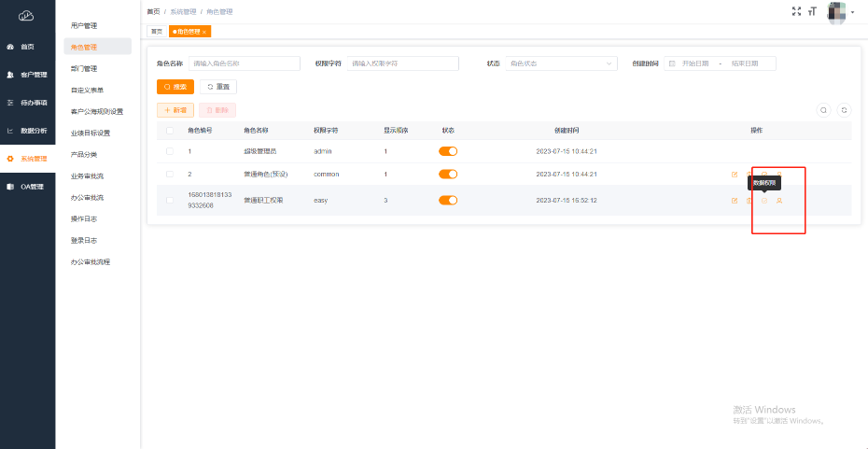Screen dimensions: 868x449
Task: Open 用户管理 in the submenu
Action: [84, 25]
